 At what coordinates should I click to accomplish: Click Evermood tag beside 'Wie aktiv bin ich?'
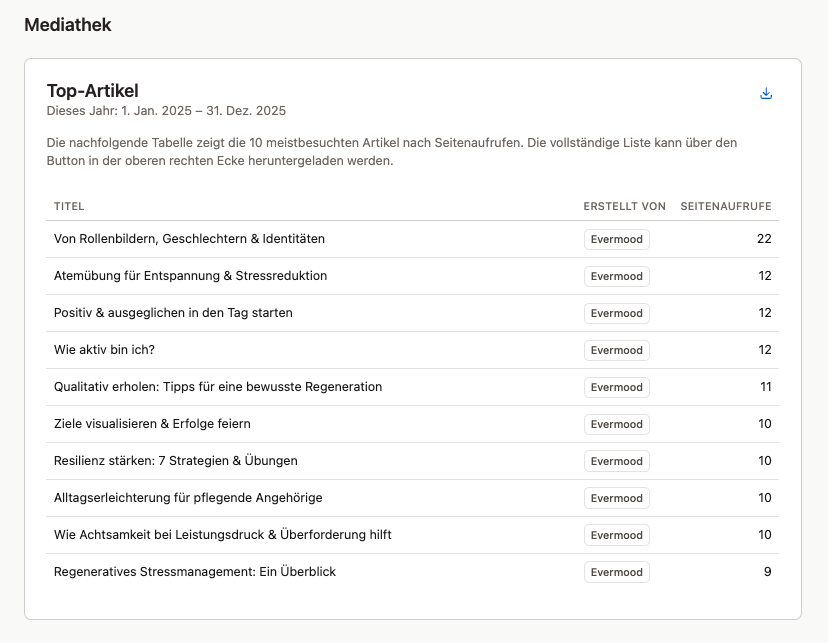[x=616, y=350]
